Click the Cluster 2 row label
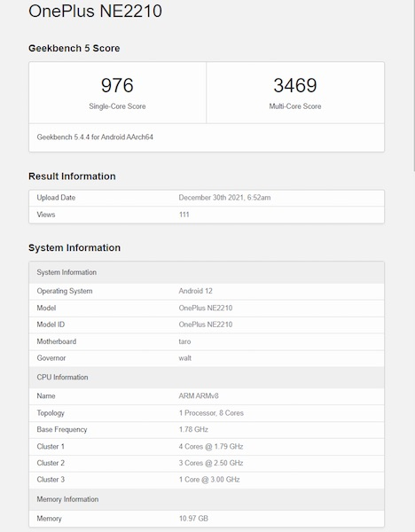The image size is (415, 532). [51, 463]
